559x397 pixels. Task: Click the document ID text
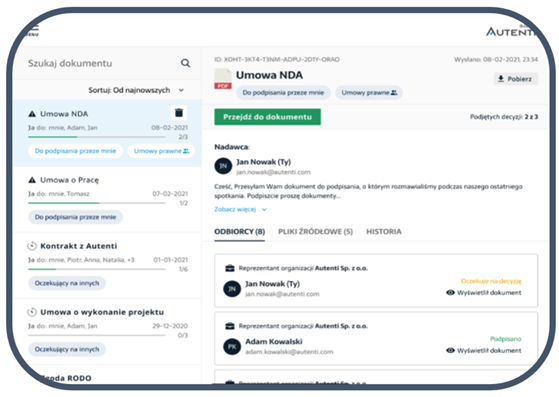coord(277,60)
